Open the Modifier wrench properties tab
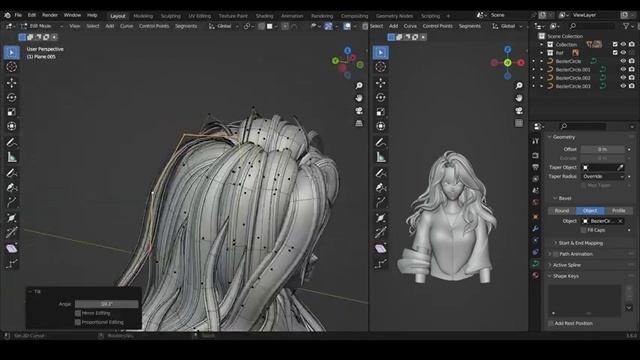 coord(536,229)
